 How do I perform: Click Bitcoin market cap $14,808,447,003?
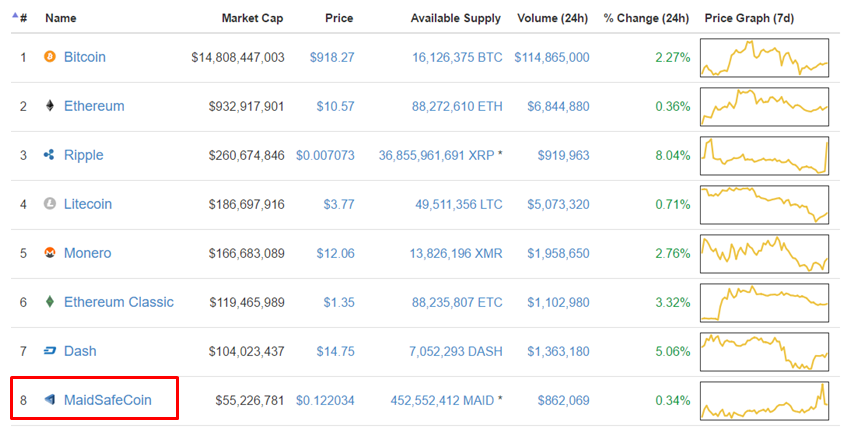click(237, 57)
